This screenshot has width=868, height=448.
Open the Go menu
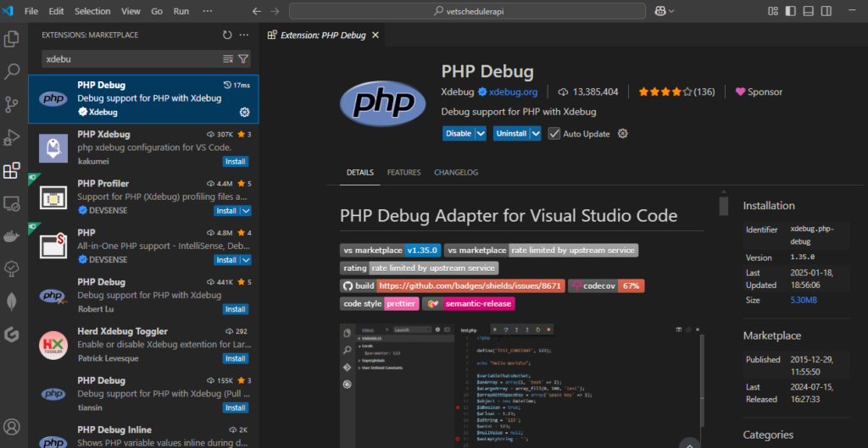[157, 11]
